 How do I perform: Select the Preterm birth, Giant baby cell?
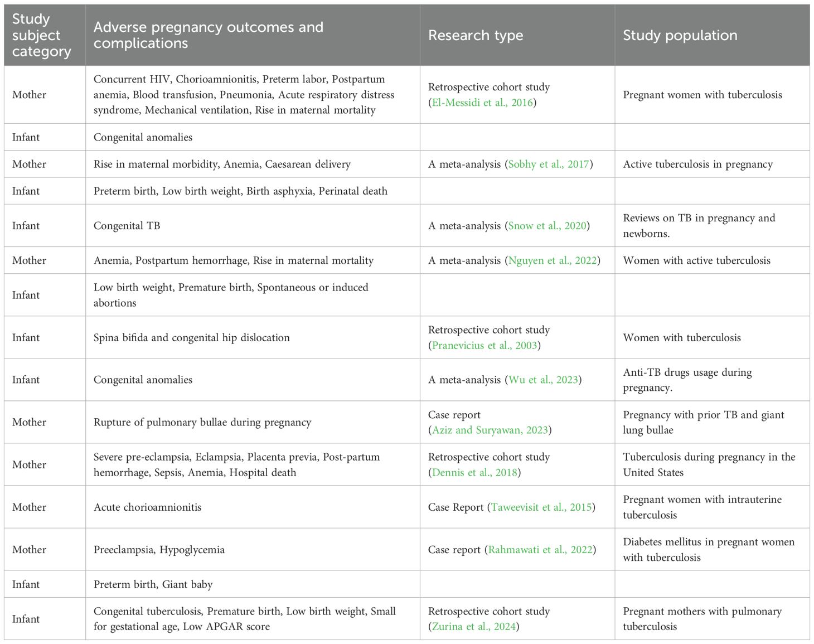[153, 584]
